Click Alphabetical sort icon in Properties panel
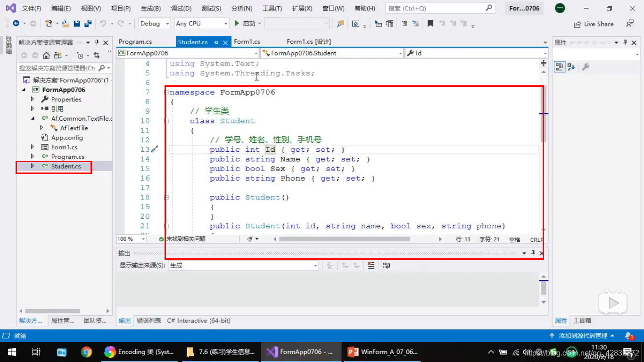This screenshot has width=644, height=362. tap(571, 67)
